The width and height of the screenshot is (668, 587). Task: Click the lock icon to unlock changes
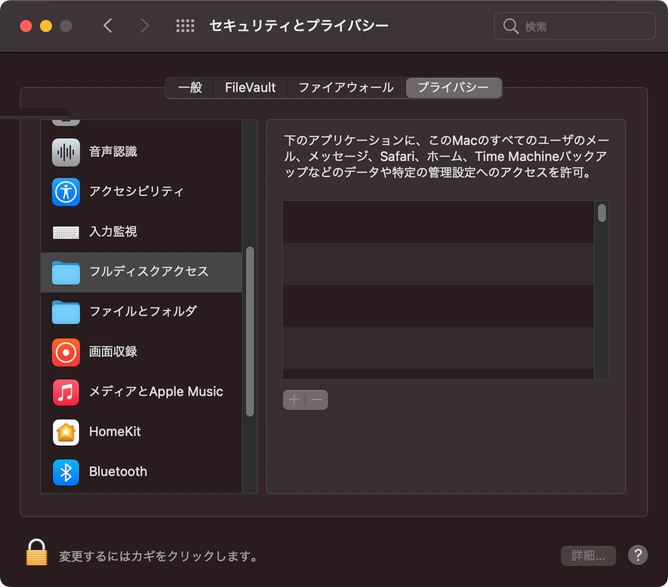[37, 552]
